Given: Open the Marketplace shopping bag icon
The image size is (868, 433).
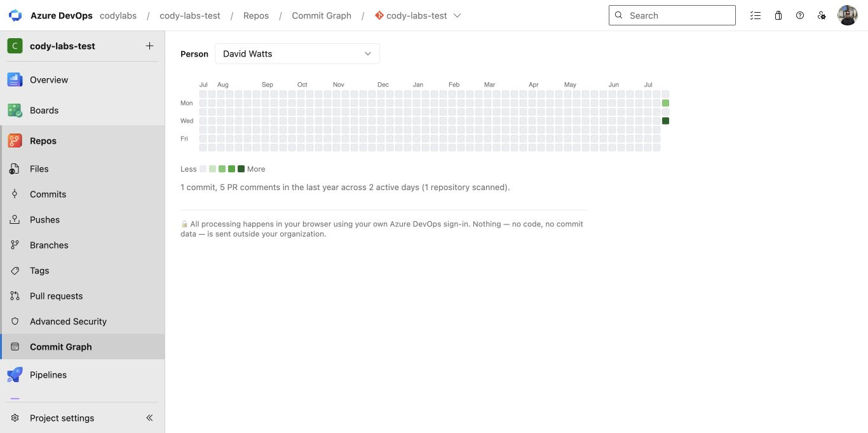Looking at the screenshot, I should tap(778, 15).
